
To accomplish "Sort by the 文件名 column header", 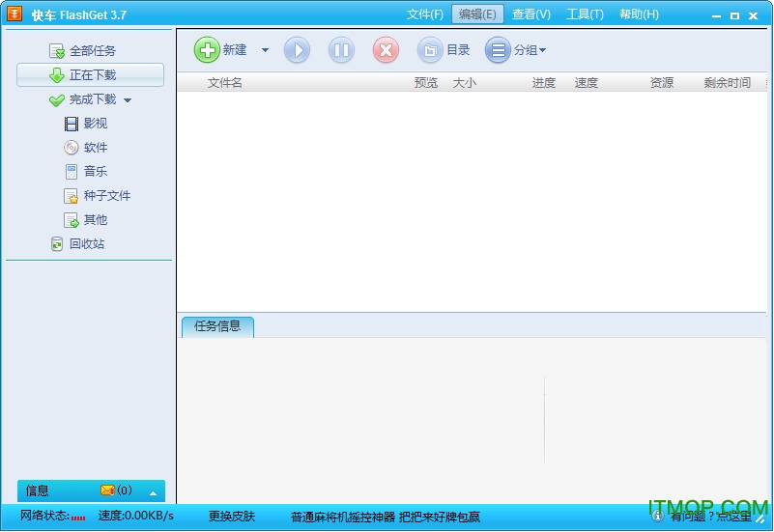I will pos(225,83).
